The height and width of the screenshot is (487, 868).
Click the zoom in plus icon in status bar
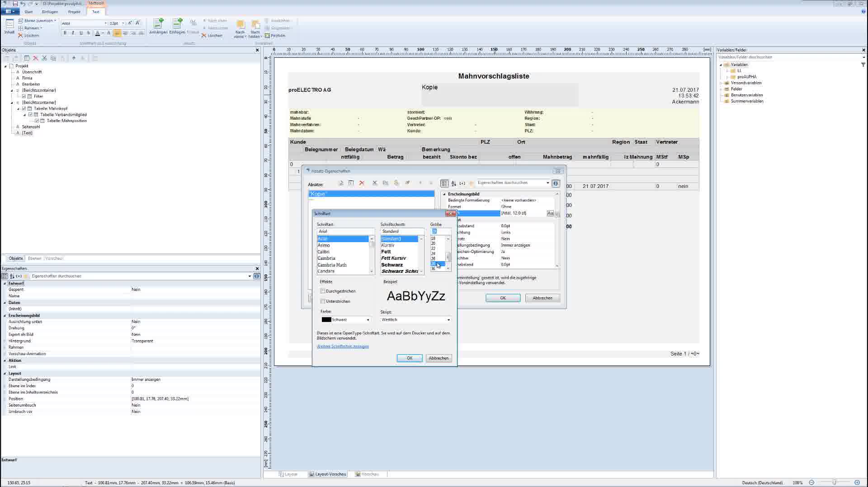coord(857,482)
